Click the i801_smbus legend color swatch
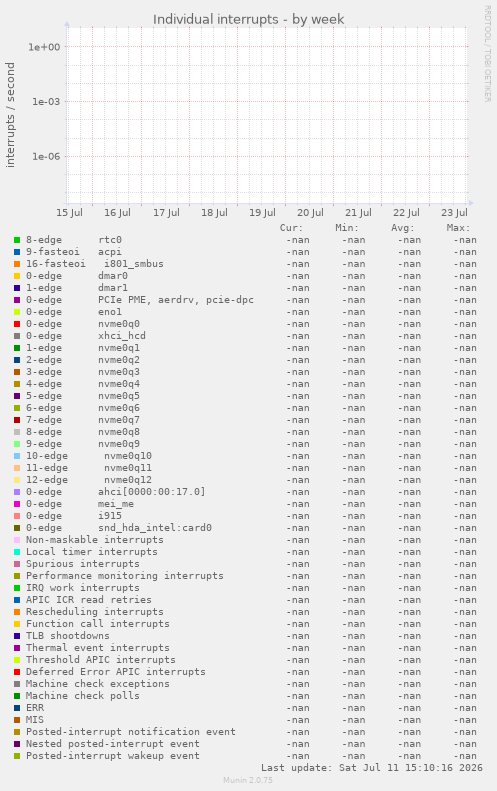The height and width of the screenshot is (791, 497). coord(17,264)
